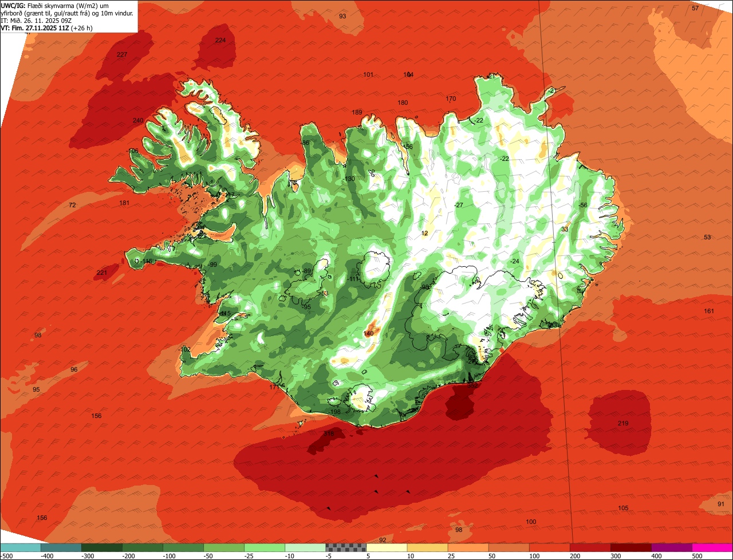This screenshot has height=560, width=733.
Task: Click the flux value 140 in the southern highlands
Action: pos(369,333)
